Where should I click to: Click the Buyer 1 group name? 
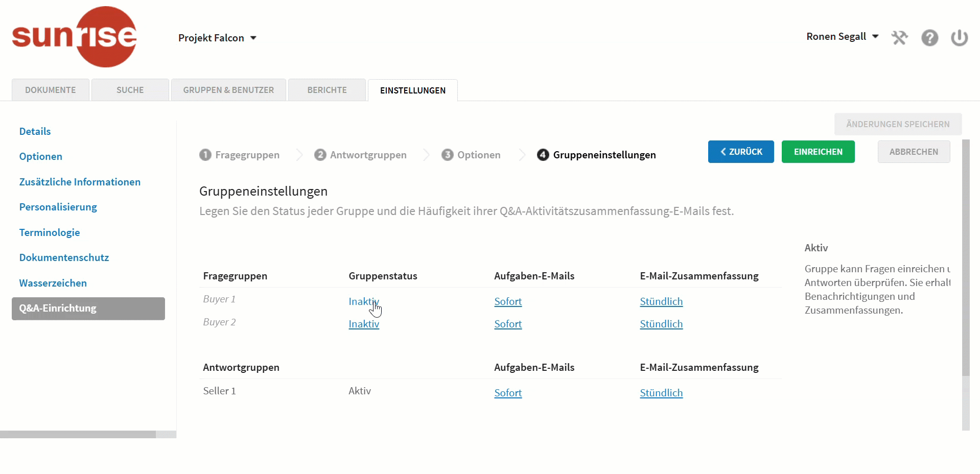click(219, 299)
